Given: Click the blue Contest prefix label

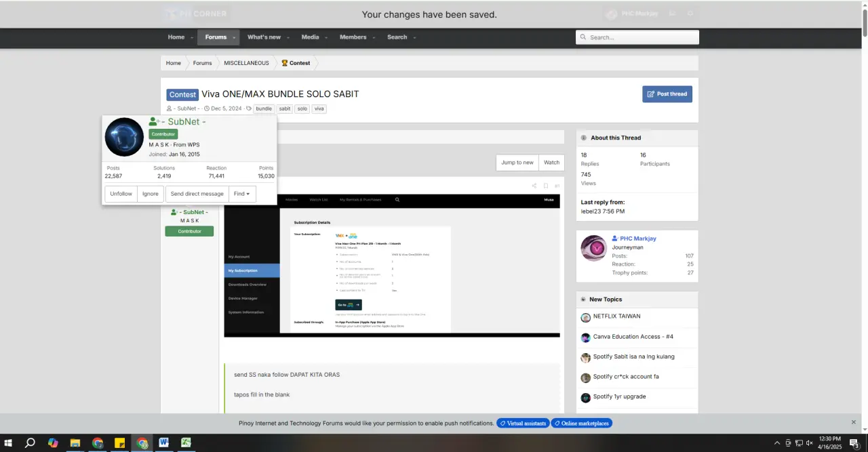Looking at the screenshot, I should [x=182, y=95].
